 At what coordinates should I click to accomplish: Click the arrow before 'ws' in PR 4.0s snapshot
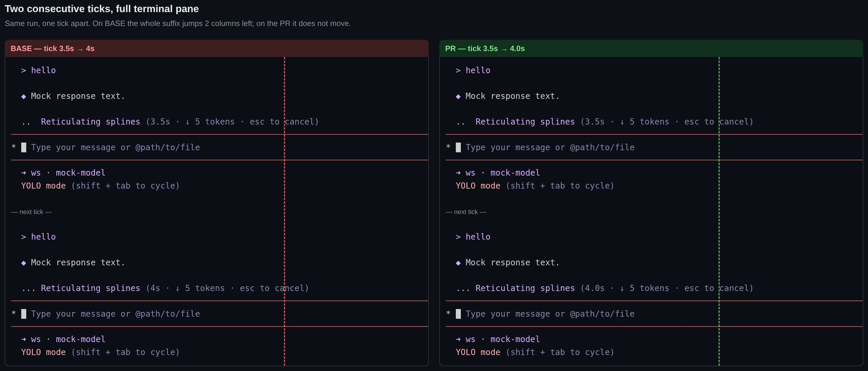(458, 339)
